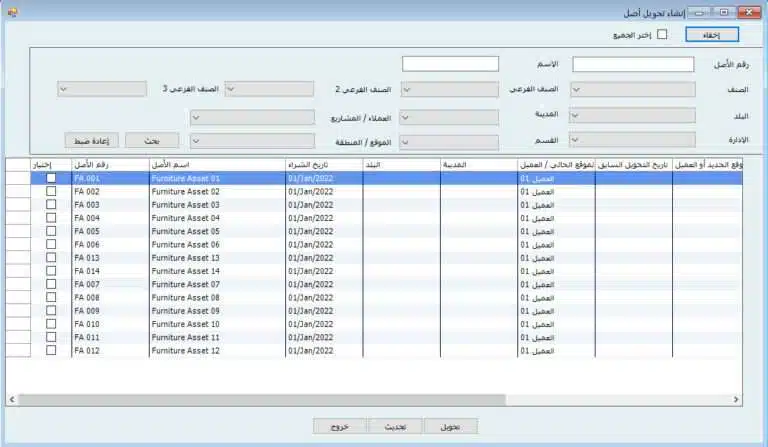Click the 'تحويل' transfer button
Screen dimensions: 768x447
click(450, 426)
